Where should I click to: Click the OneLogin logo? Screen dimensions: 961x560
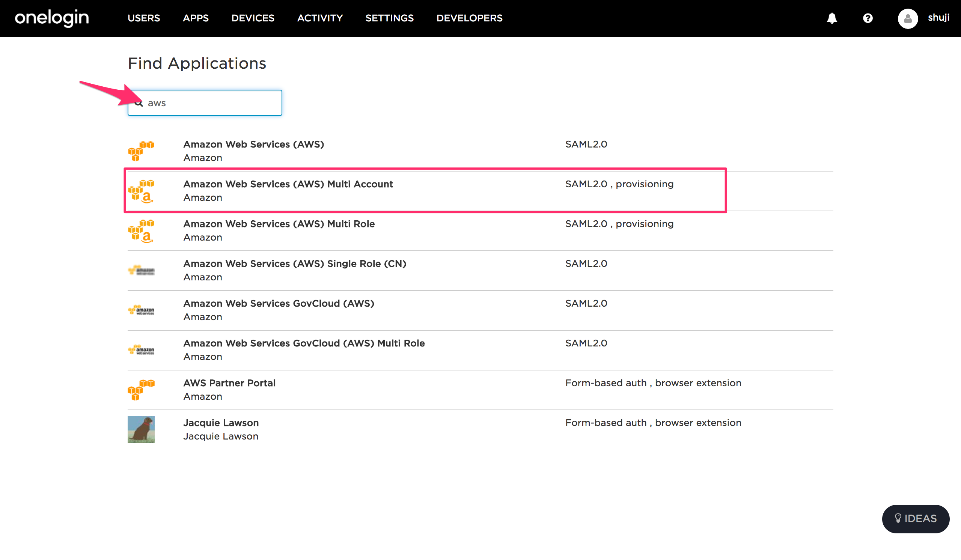pyautogui.click(x=51, y=18)
